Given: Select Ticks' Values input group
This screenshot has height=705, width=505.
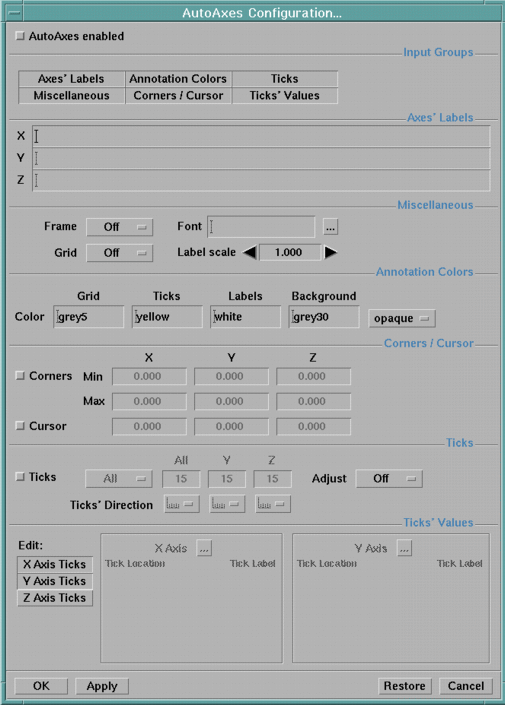Looking at the screenshot, I should click(285, 95).
